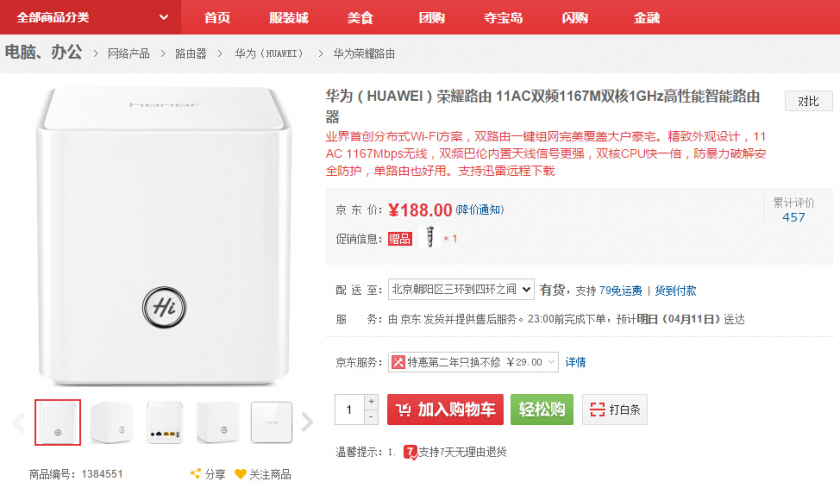Screen dimensions: 840x494
Task: Open the 服装城 navigation tab
Action: [x=289, y=17]
